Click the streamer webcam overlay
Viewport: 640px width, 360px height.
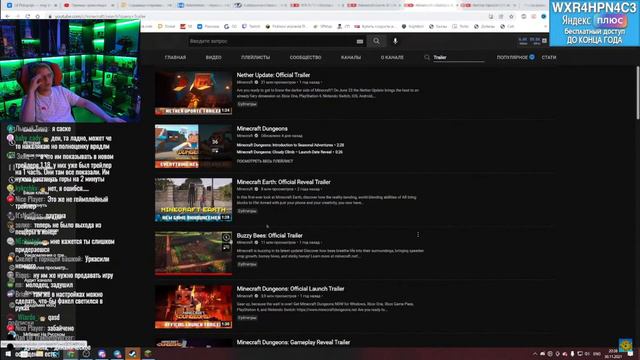pos(70,71)
